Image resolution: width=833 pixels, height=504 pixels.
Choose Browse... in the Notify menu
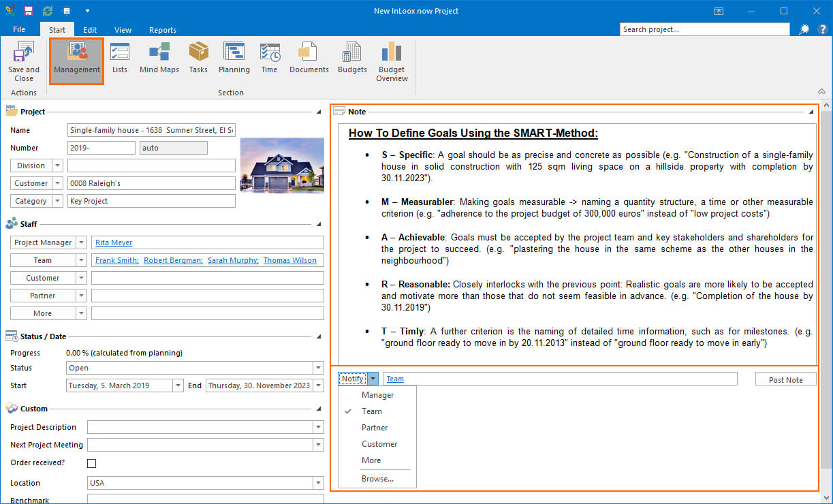[x=377, y=479]
